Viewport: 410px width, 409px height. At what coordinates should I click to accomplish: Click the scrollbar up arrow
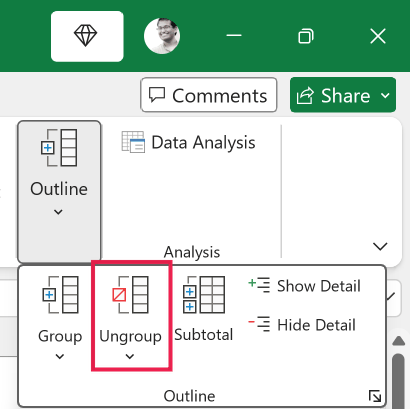click(398, 341)
